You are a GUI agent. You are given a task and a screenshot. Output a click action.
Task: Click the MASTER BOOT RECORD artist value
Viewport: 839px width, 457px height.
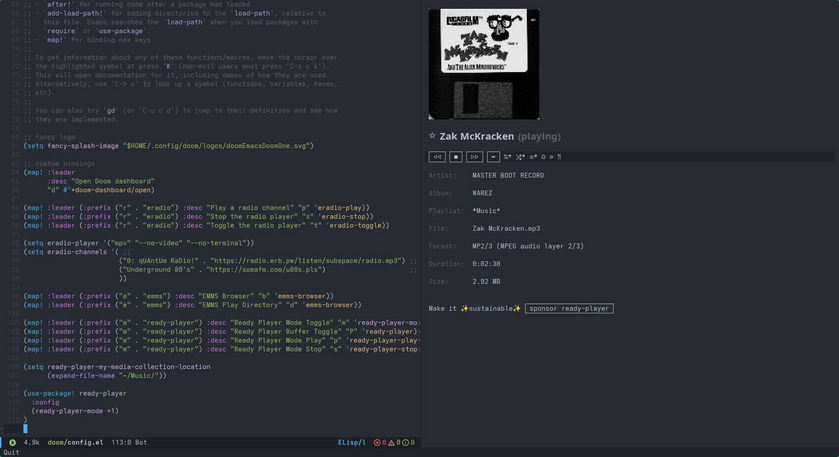pyautogui.click(x=508, y=176)
